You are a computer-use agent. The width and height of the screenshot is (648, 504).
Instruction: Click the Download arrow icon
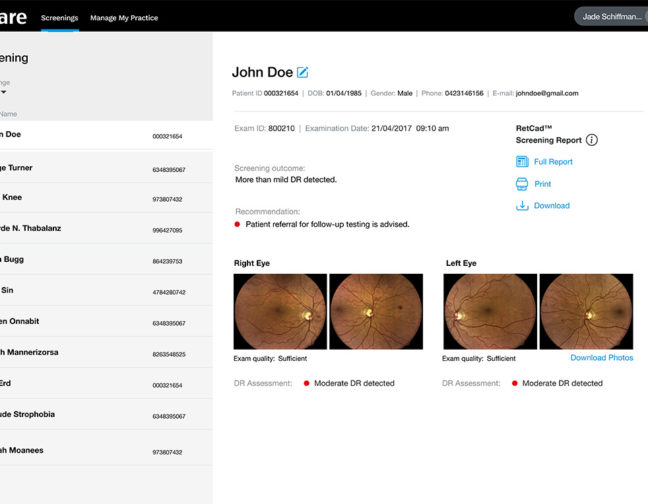(521, 206)
